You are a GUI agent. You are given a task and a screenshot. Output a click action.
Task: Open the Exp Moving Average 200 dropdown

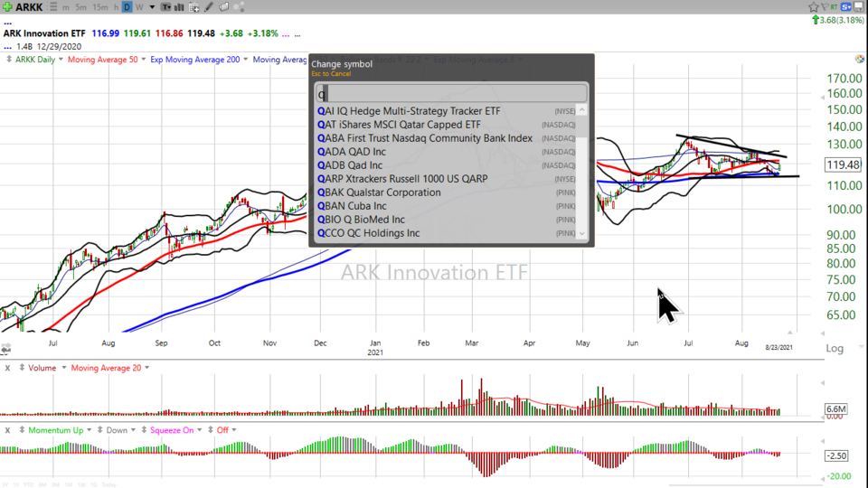pos(245,60)
